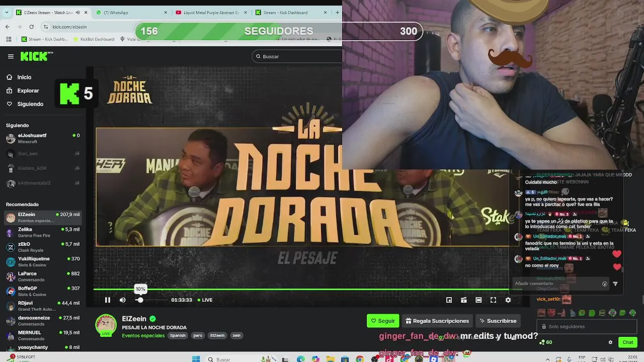
Task: Enter fullscreen on the video player
Action: click(x=494, y=300)
